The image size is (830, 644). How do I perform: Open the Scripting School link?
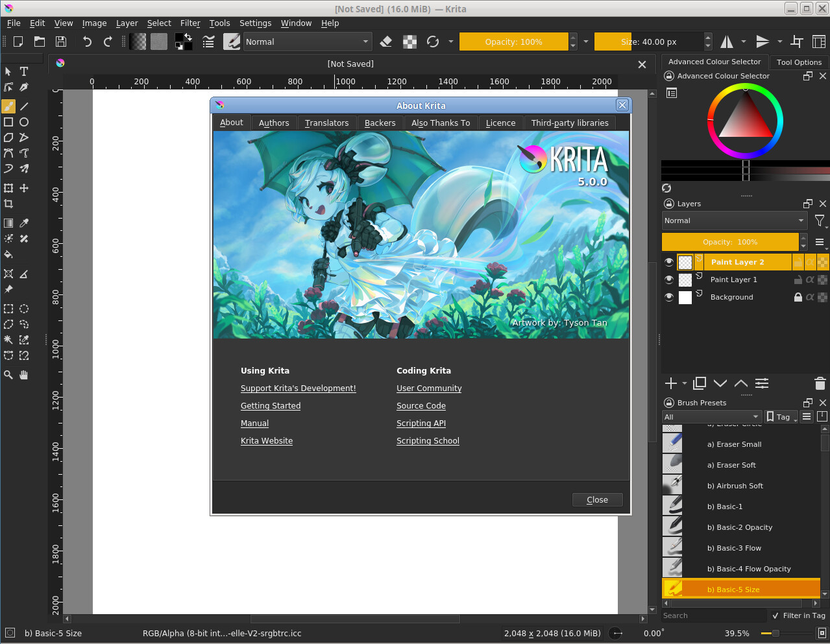pyautogui.click(x=428, y=440)
